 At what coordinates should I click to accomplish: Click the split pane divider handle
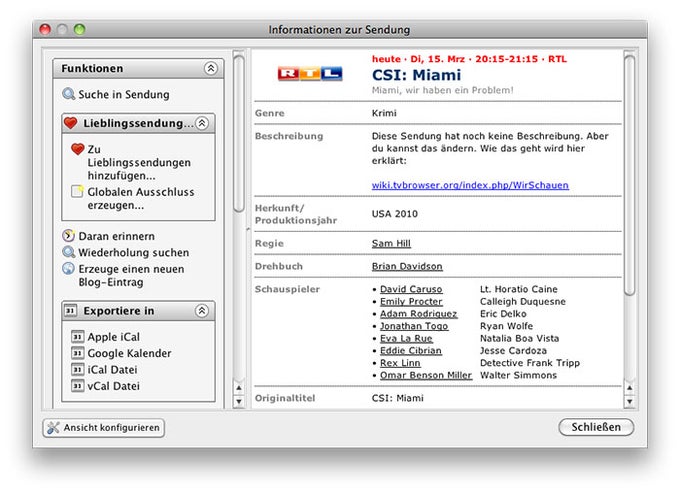248,229
